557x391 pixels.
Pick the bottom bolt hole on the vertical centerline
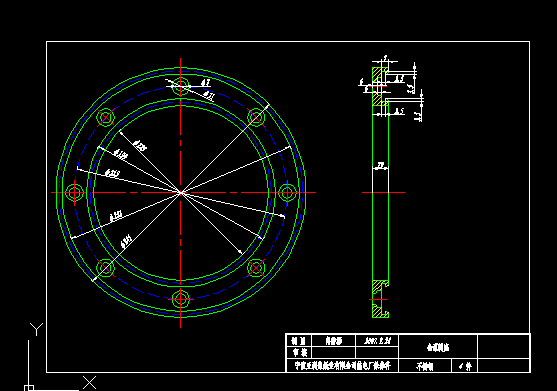tap(180, 299)
